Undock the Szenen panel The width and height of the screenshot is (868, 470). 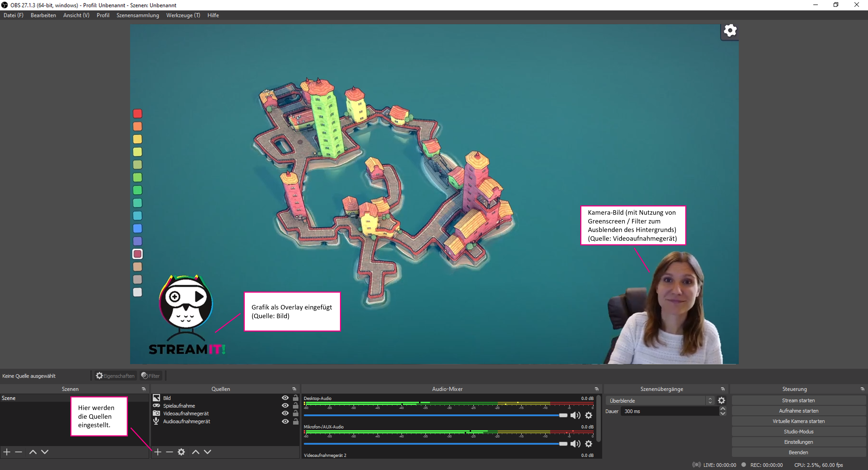click(x=144, y=389)
